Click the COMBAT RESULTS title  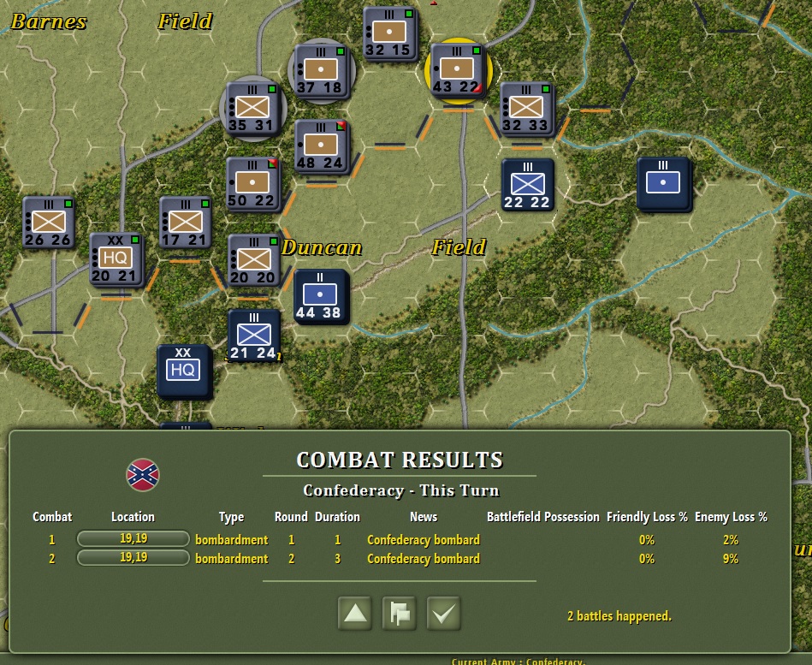pos(400,460)
